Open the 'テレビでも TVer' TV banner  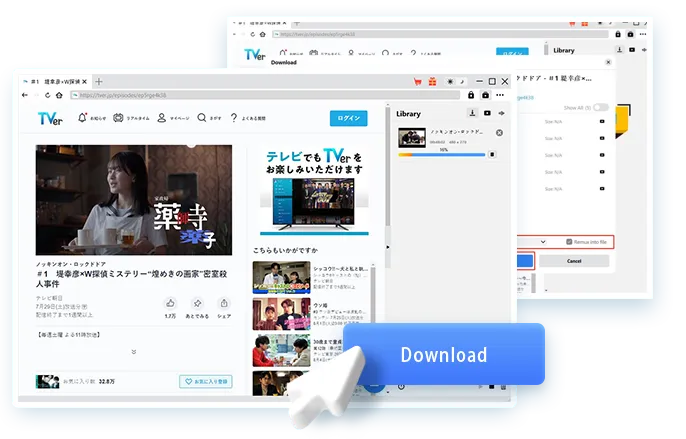click(x=314, y=191)
